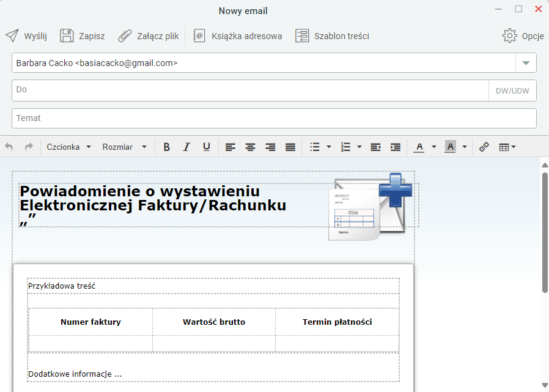Expand the sender address dropdown arrow

tap(526, 63)
